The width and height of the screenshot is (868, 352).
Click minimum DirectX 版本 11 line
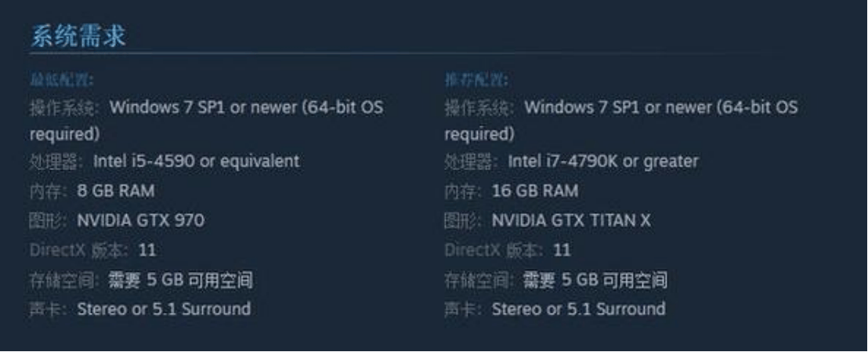click(92, 250)
